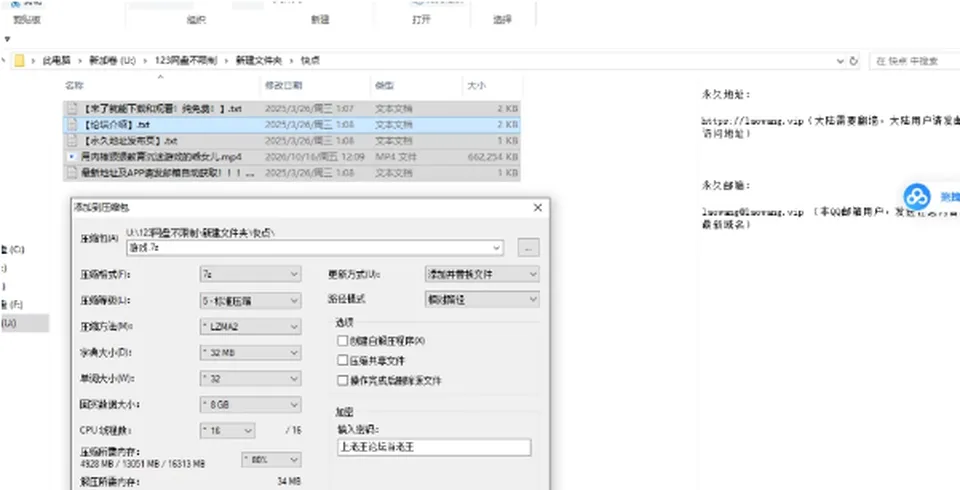The image size is (960, 490).
Task: Go to 此电脑 in the breadcrumb
Action: click(x=56, y=61)
